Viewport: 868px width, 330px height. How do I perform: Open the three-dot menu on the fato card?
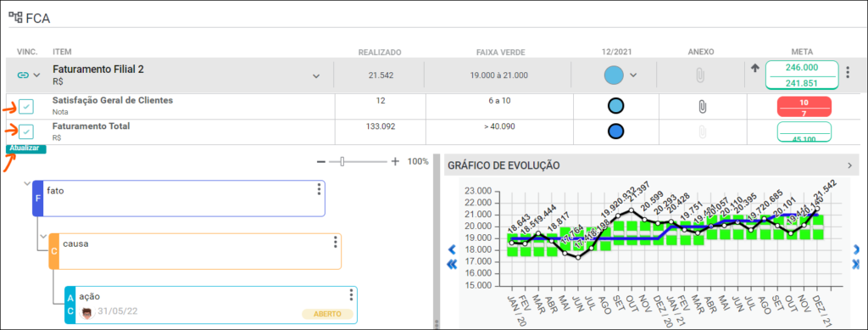click(x=319, y=190)
